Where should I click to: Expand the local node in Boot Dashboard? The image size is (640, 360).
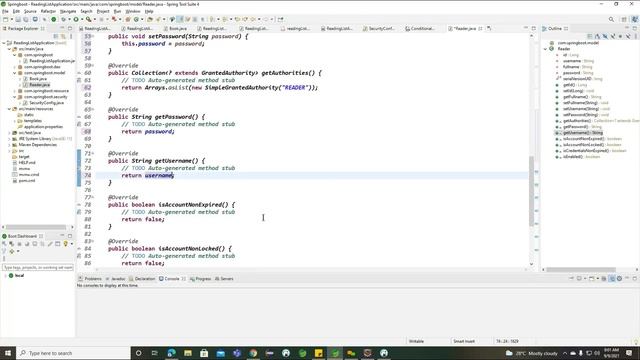coord(5,276)
